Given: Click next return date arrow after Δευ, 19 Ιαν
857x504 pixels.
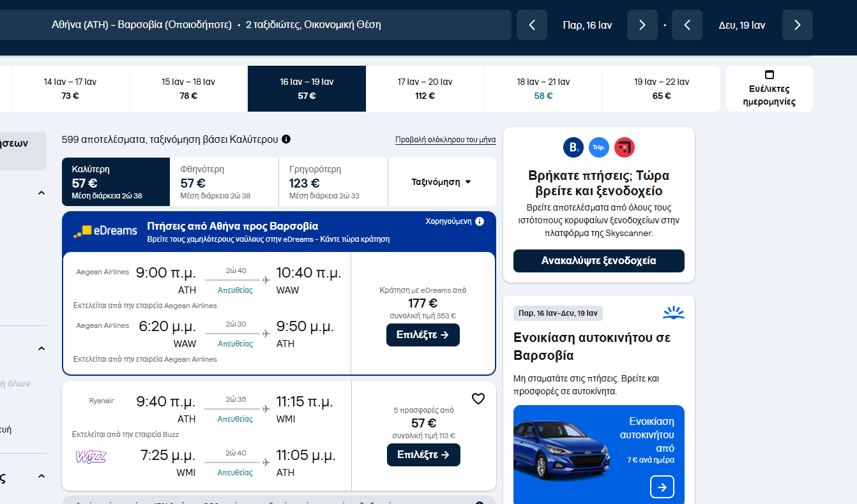Looking at the screenshot, I should [797, 25].
